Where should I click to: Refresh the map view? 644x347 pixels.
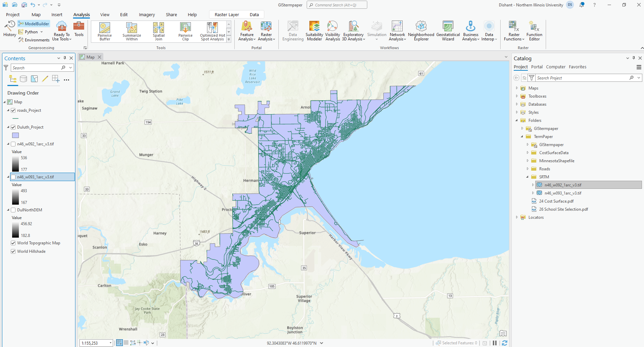point(504,343)
